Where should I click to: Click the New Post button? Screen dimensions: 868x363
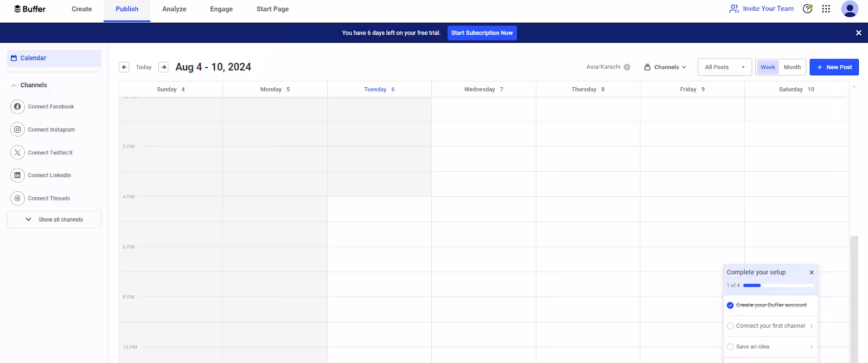[834, 67]
